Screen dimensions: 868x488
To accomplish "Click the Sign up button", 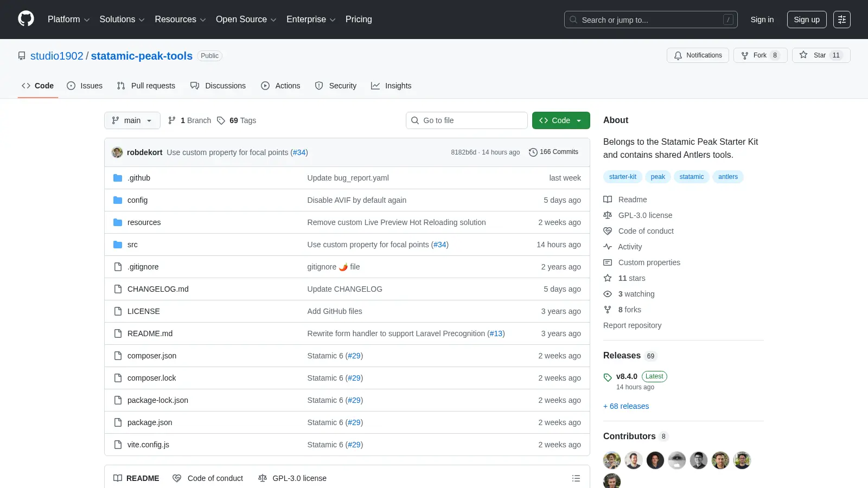I will tap(807, 20).
